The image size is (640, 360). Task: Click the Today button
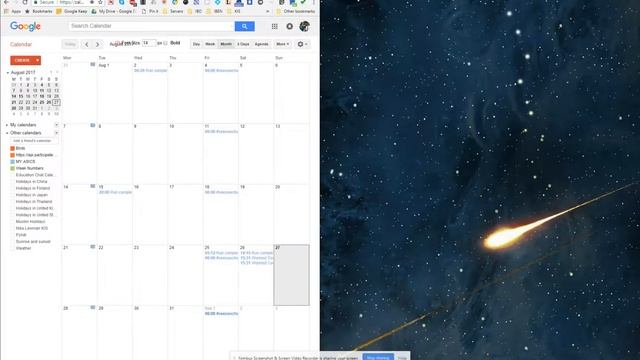(70, 44)
